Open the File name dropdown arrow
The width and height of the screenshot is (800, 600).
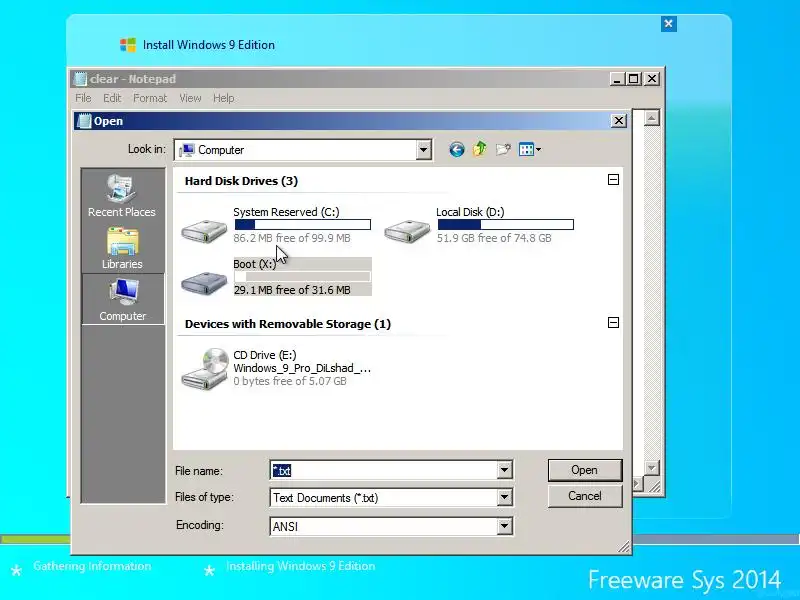(504, 470)
